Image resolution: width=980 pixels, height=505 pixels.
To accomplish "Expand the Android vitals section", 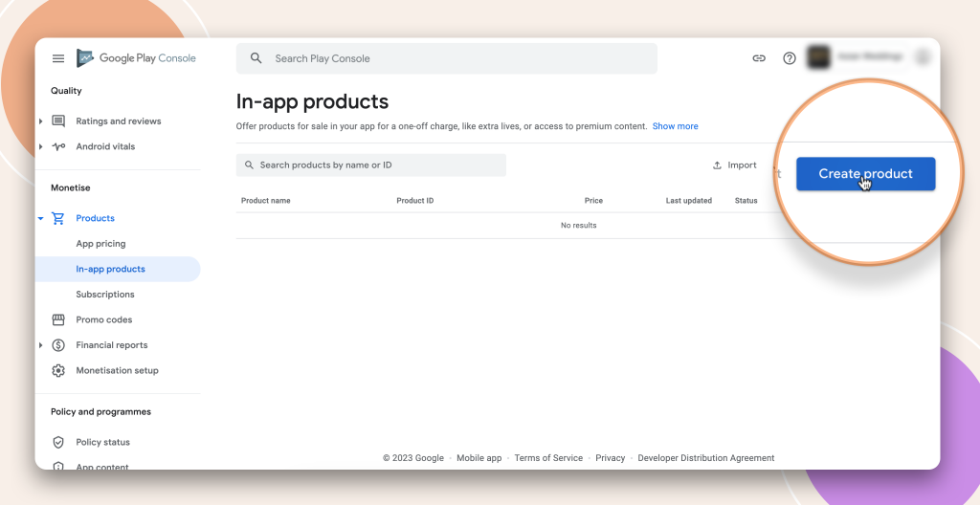I will point(40,147).
